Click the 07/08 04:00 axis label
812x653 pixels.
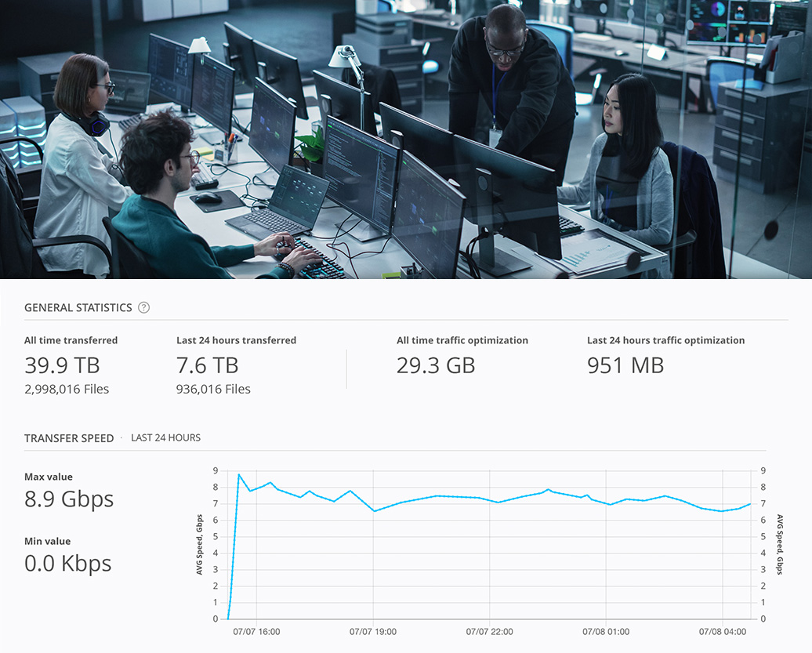[721, 631]
